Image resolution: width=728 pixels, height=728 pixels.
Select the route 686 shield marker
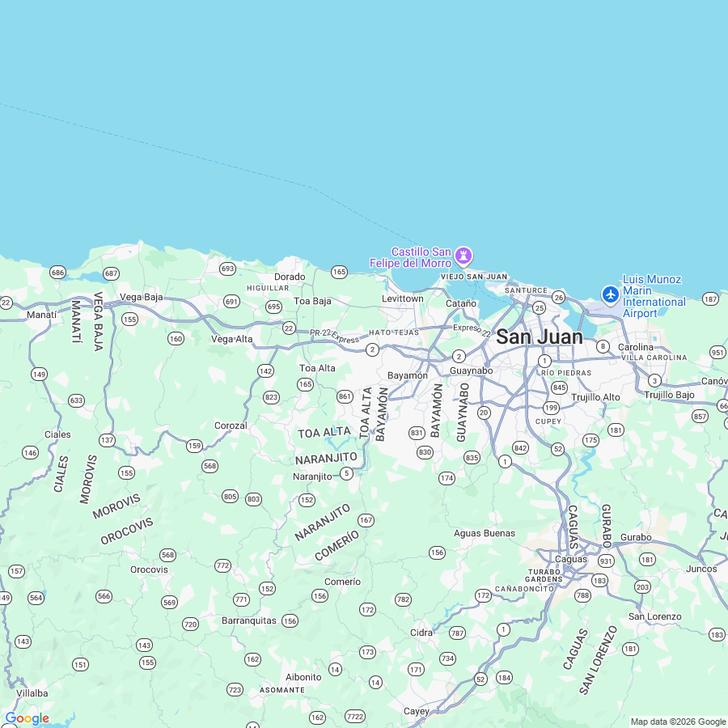[58, 273]
